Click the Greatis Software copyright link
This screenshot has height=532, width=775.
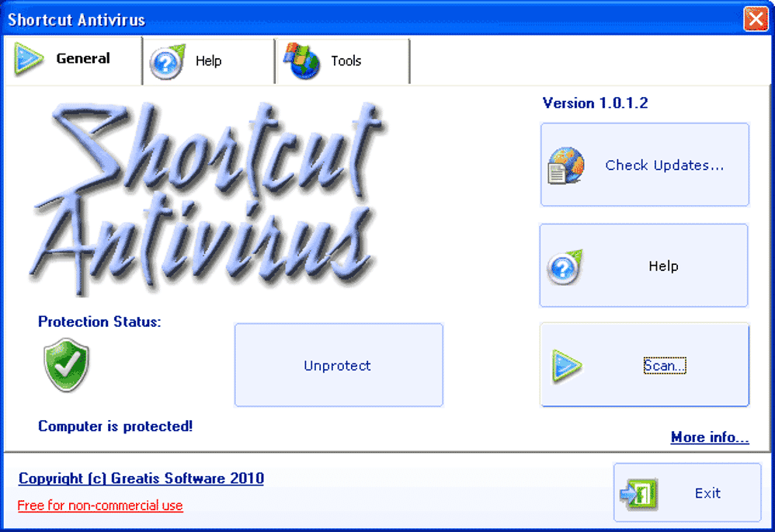(140, 478)
